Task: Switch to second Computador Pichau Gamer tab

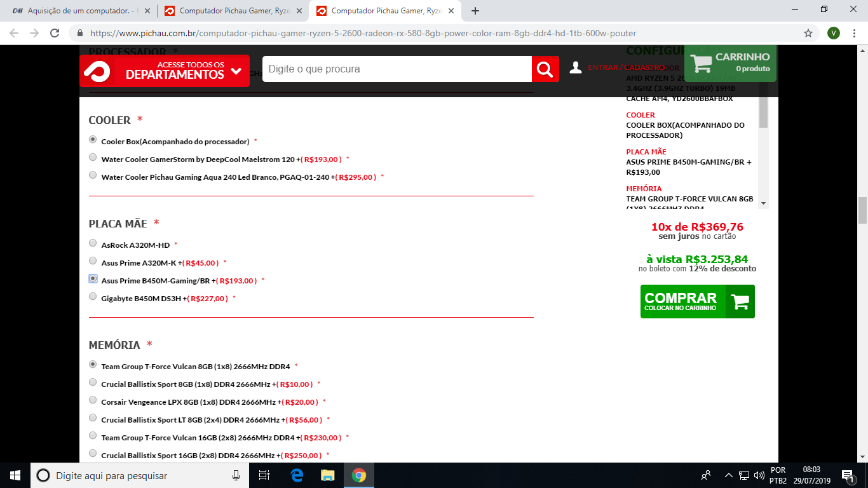Action: (232, 11)
